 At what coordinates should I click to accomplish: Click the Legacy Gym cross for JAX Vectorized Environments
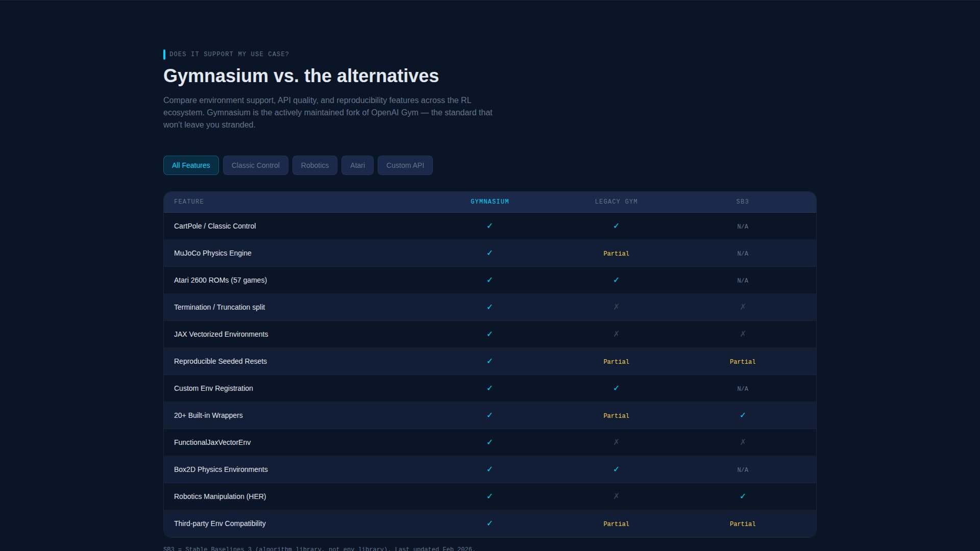(616, 334)
